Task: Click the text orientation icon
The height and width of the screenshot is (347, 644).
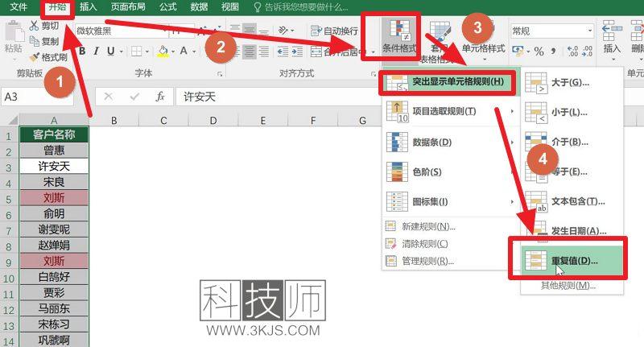Action: click(283, 30)
